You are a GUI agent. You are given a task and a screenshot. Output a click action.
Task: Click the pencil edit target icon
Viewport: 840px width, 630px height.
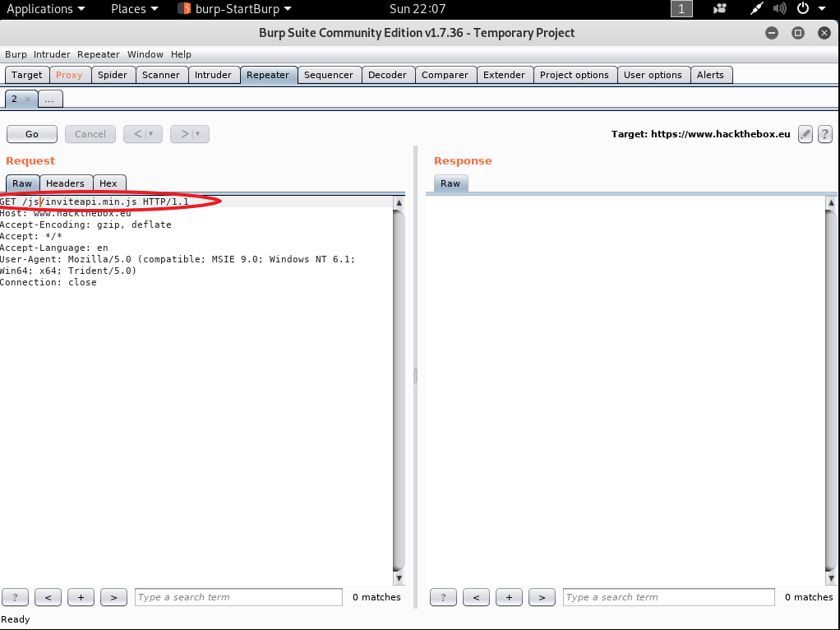click(805, 134)
